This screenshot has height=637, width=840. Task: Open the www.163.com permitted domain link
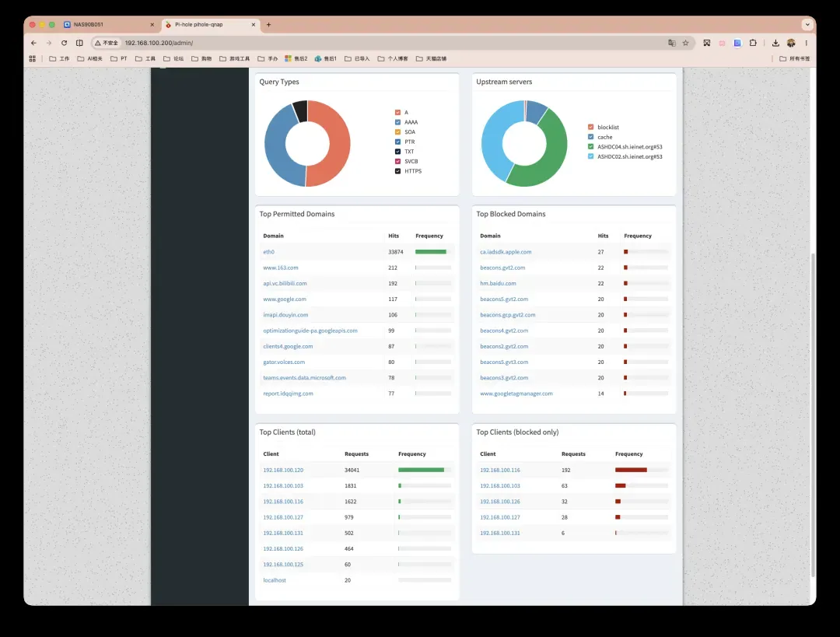(281, 268)
